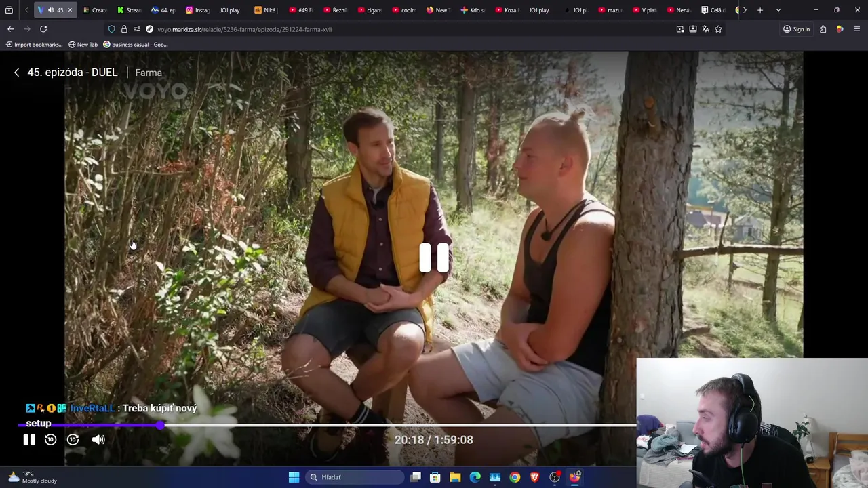
Task: Open Task View on the taskbar
Action: pos(416,477)
